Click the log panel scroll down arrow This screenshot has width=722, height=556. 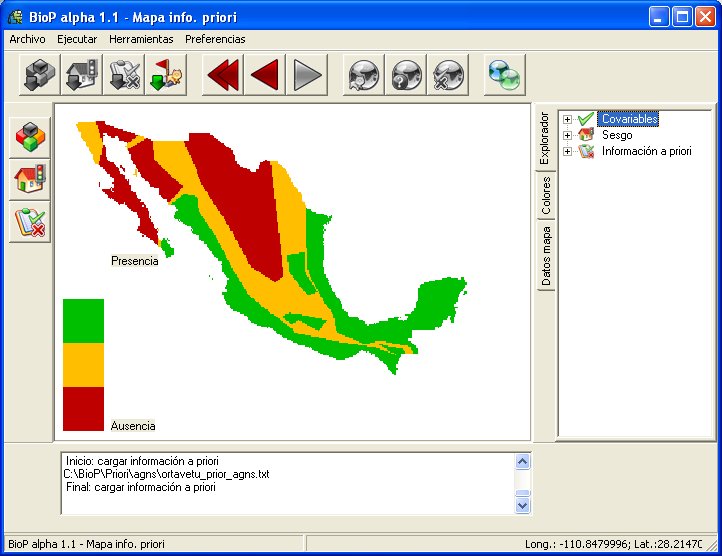tap(523, 505)
